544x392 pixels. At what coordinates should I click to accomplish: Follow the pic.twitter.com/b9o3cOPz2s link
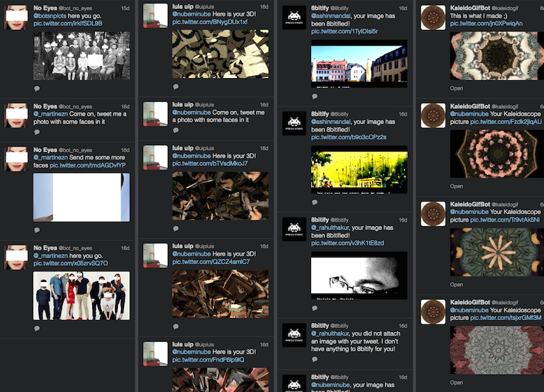[x=349, y=137]
